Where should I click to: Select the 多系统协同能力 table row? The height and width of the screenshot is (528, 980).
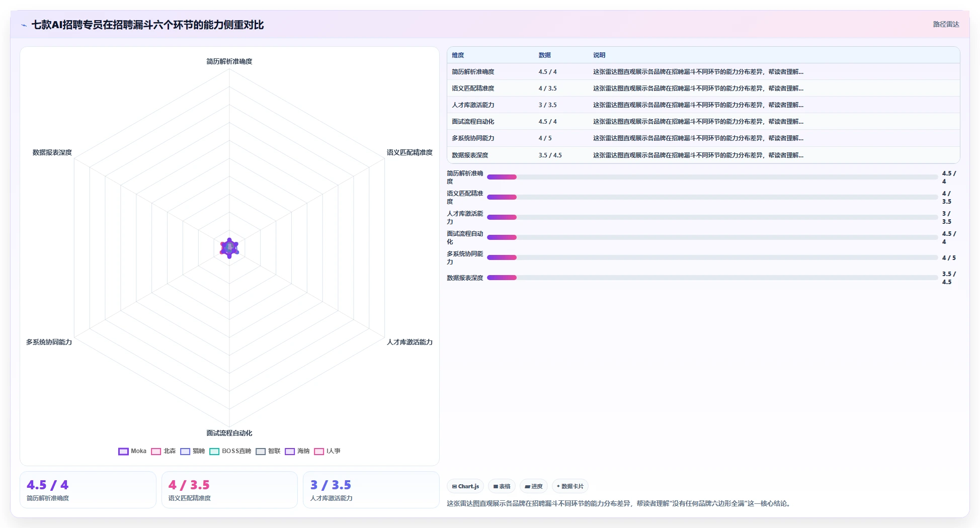click(703, 138)
